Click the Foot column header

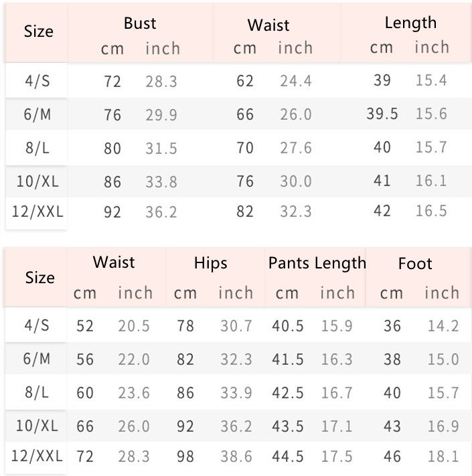click(415, 263)
